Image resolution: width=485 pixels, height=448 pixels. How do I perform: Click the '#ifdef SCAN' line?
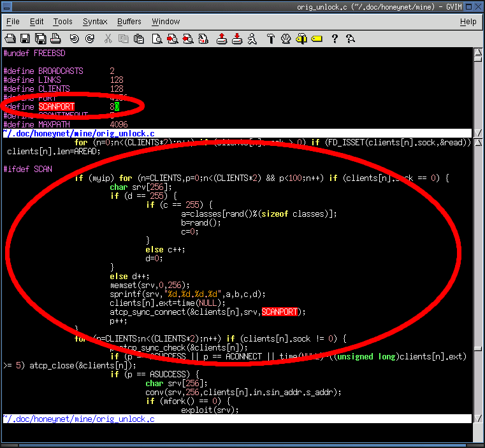click(28, 170)
